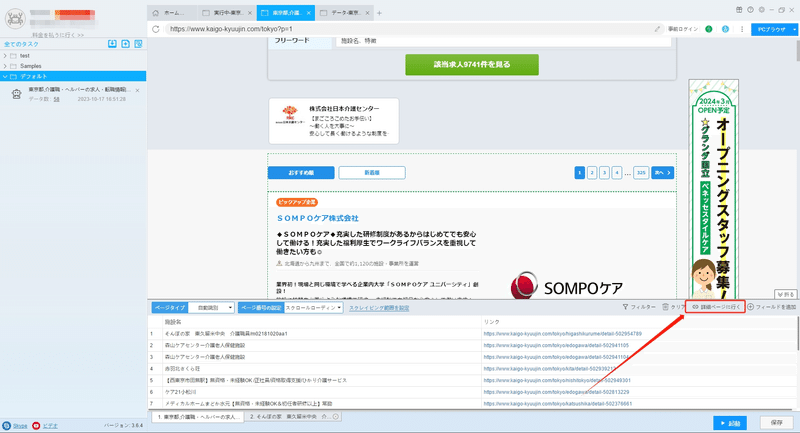Viewport: 800px width, 433px height.
Task: Expand the Samples folder
Action: 5,66
